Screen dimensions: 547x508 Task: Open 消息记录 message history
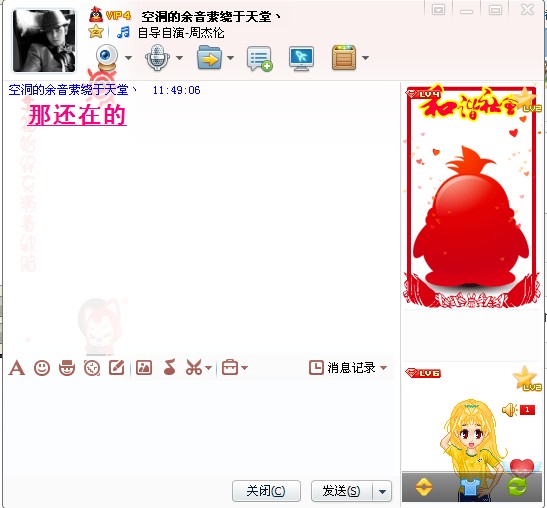click(x=343, y=368)
